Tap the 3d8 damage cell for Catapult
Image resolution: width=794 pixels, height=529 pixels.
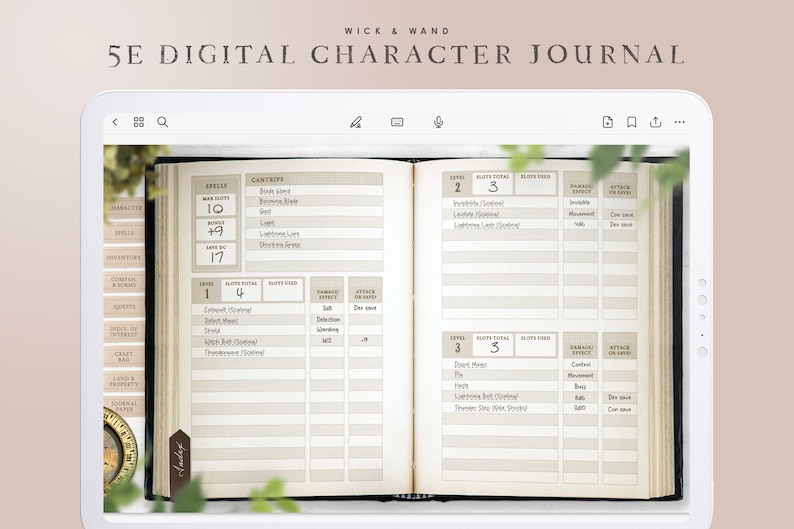(327, 308)
